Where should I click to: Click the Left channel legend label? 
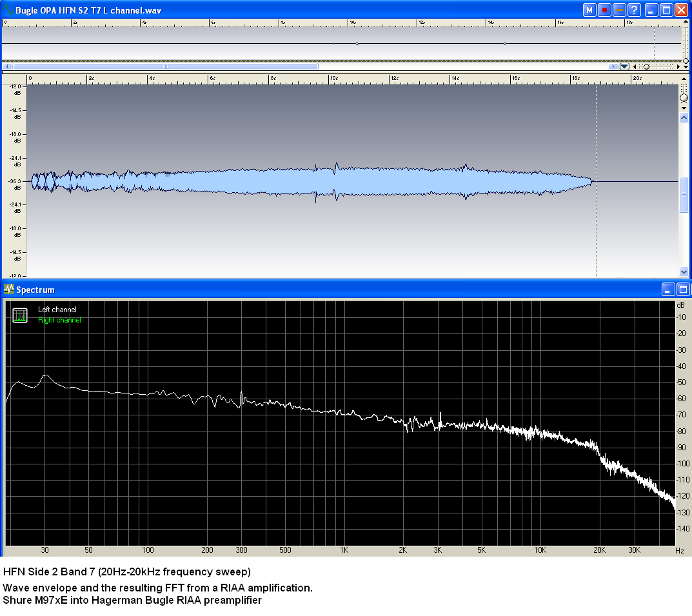click(x=57, y=310)
